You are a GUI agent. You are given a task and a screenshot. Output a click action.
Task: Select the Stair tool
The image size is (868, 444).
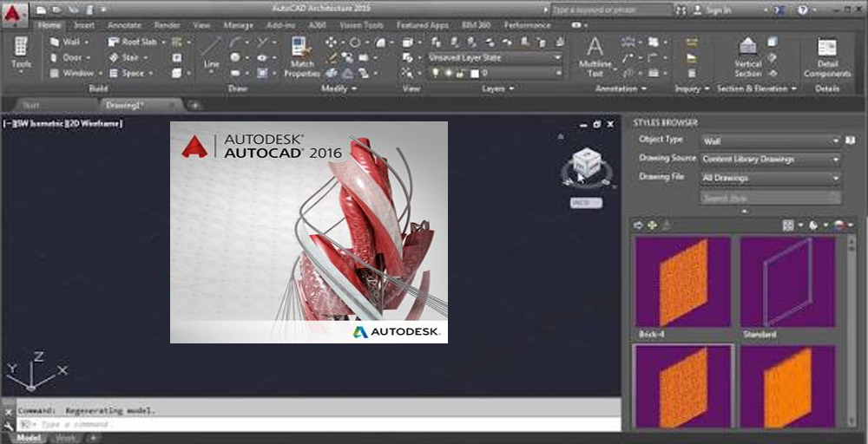124,57
